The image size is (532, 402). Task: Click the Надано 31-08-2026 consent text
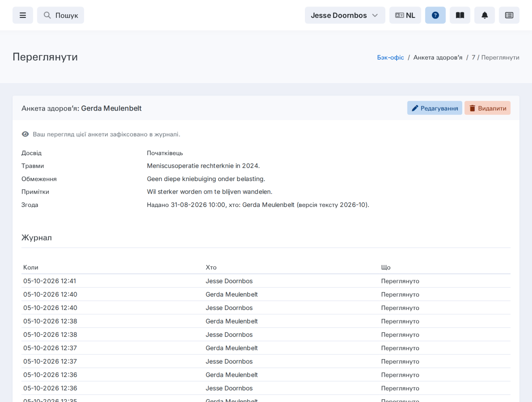coord(258,205)
